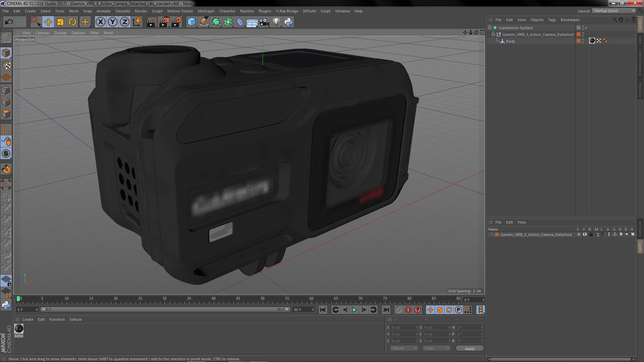The image size is (644, 362).
Task: Collapse the Subdivision Surface tree item
Action: coord(490,28)
